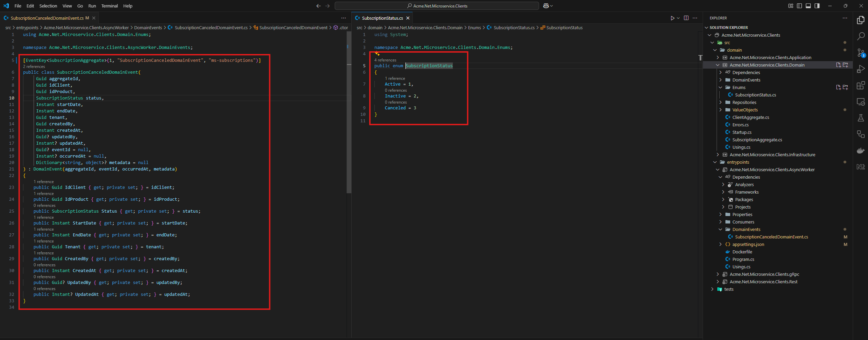Viewport: 868px width, 340px height.
Task: Open the Search view in activity bar
Action: 861,36
